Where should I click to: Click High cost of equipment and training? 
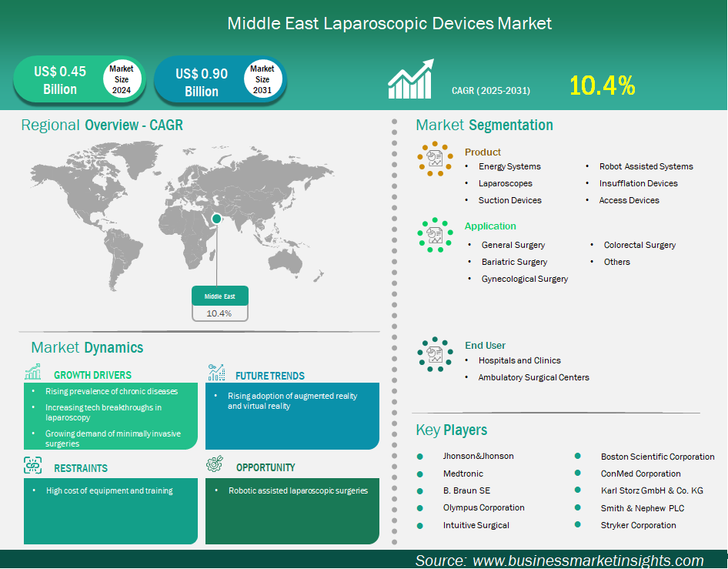coord(109,490)
